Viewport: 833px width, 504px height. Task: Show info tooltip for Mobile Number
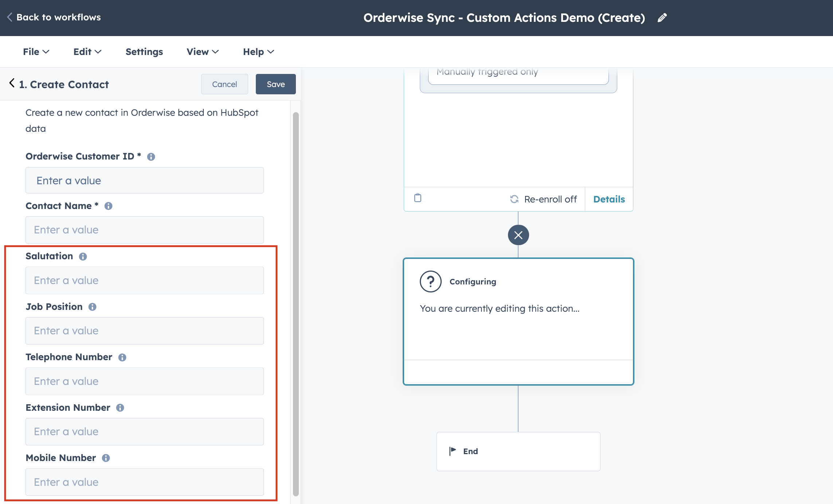(106, 458)
